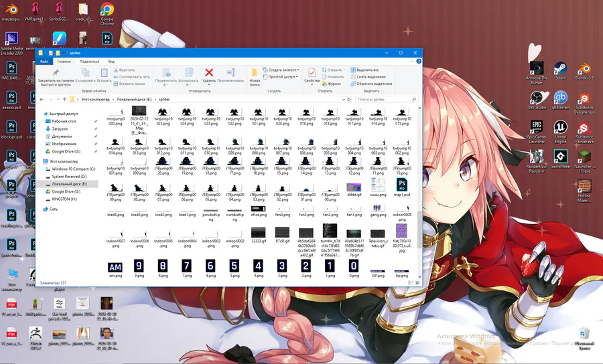
Task: Select the map1.psd file
Action: coord(402,188)
